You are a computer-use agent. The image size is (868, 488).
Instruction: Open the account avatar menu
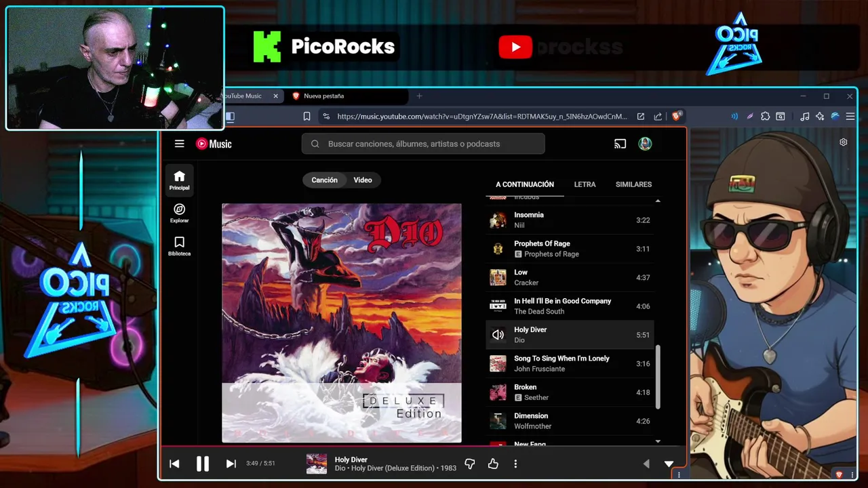(645, 144)
